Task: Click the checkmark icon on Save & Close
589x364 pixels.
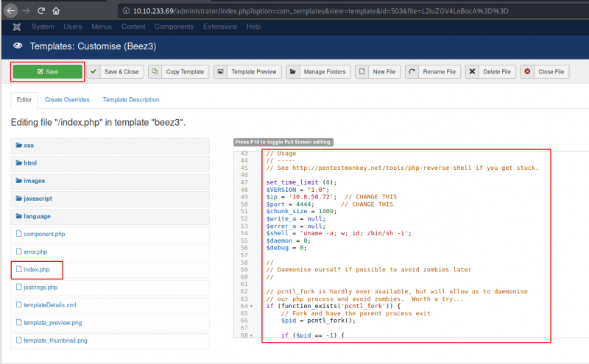Action: pos(94,71)
